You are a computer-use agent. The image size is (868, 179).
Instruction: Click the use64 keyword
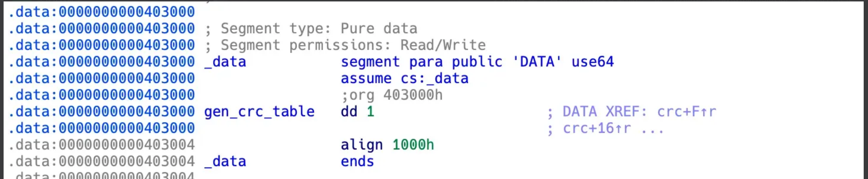click(593, 62)
